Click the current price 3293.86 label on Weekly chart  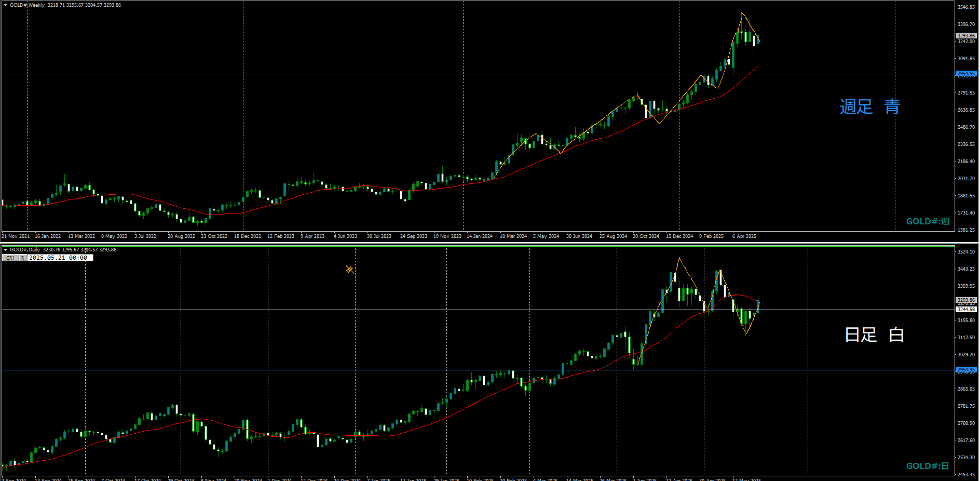966,36
